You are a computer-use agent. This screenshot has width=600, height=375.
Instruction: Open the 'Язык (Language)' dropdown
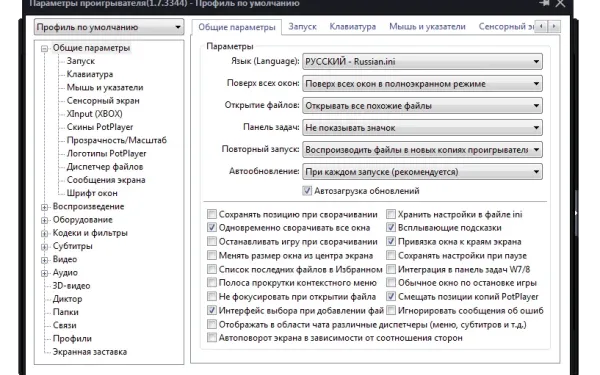coord(422,62)
